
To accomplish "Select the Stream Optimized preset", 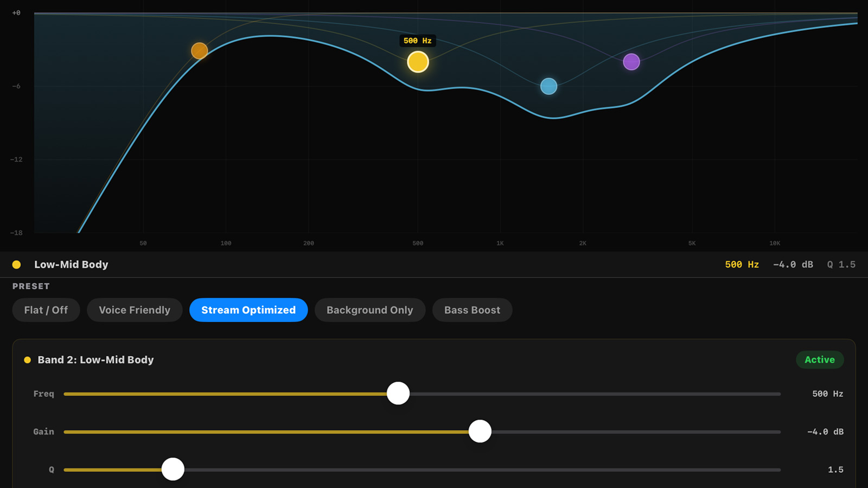I will 248,310.
